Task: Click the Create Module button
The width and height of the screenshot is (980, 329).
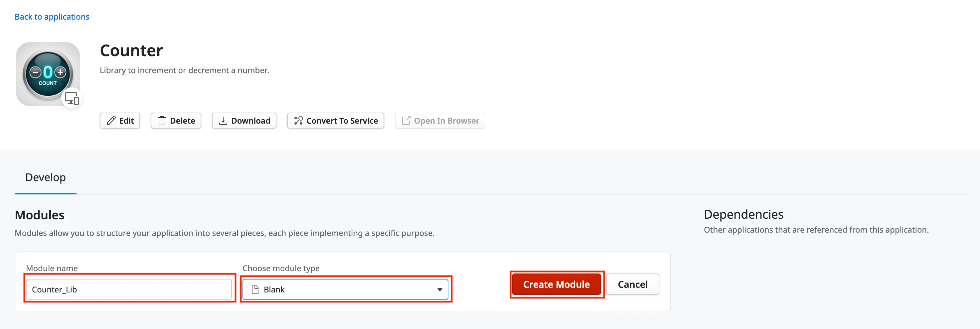Action: point(556,284)
